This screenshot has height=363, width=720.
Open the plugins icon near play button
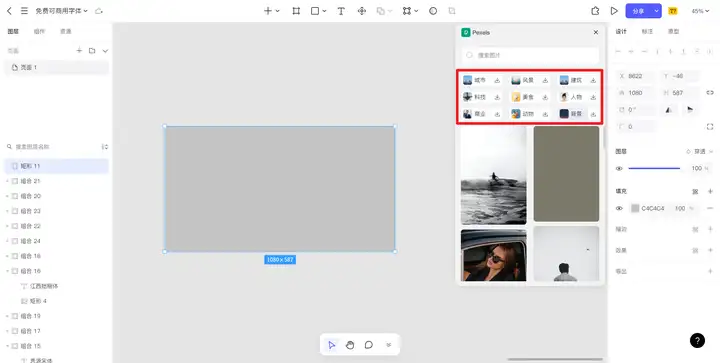[x=595, y=11]
